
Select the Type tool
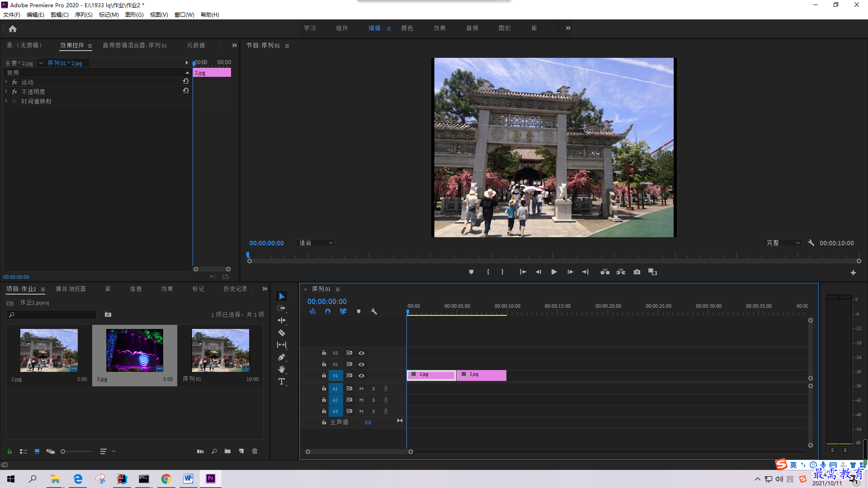(x=282, y=382)
